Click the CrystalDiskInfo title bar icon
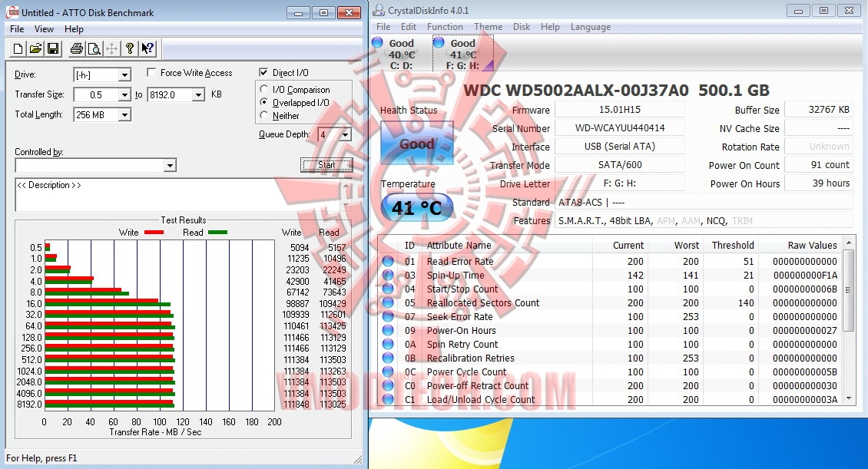The width and height of the screenshot is (868, 469). pyautogui.click(x=379, y=10)
